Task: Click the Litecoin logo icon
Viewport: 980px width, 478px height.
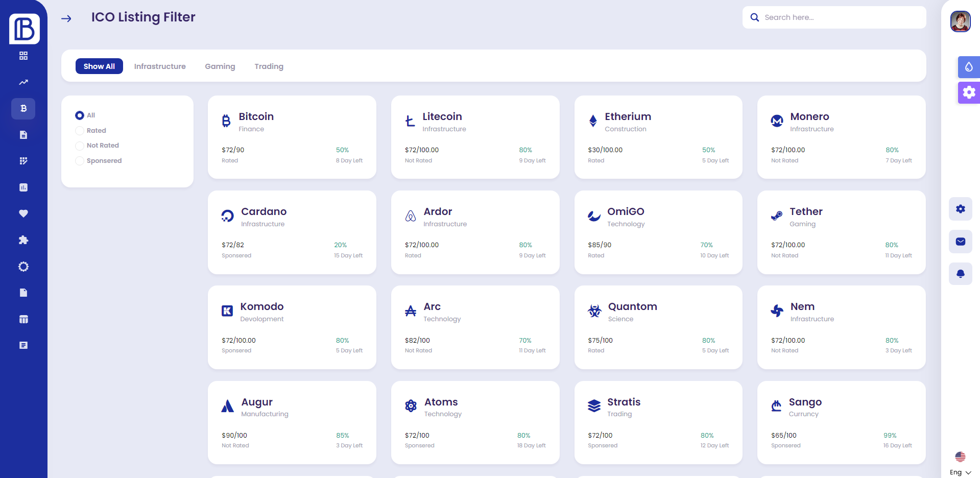Action: 410,121
